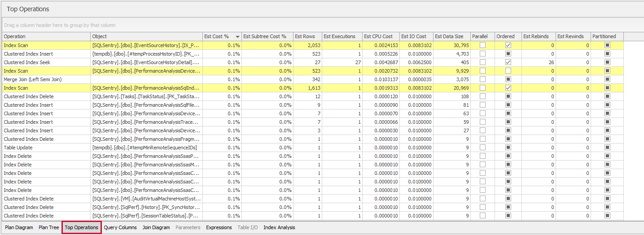
Task: Select the Merge Join (Left Semi Join) row
Action: tap(313, 79)
